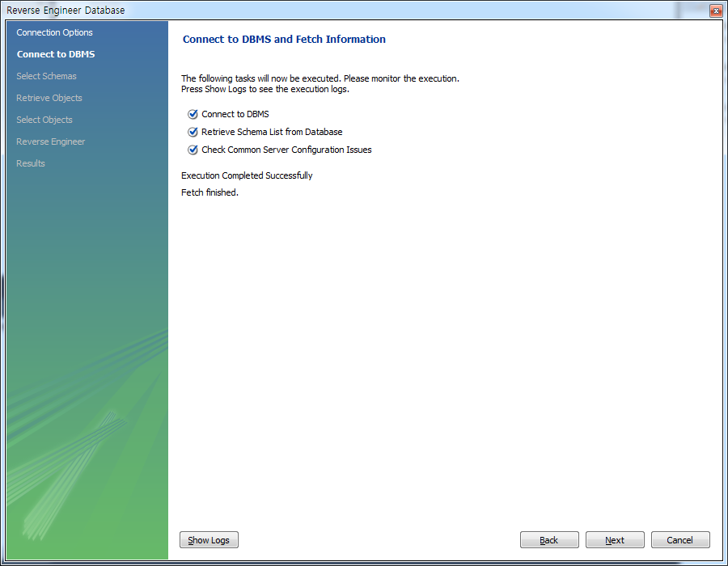
Task: Go back with the Back button
Action: pos(549,540)
